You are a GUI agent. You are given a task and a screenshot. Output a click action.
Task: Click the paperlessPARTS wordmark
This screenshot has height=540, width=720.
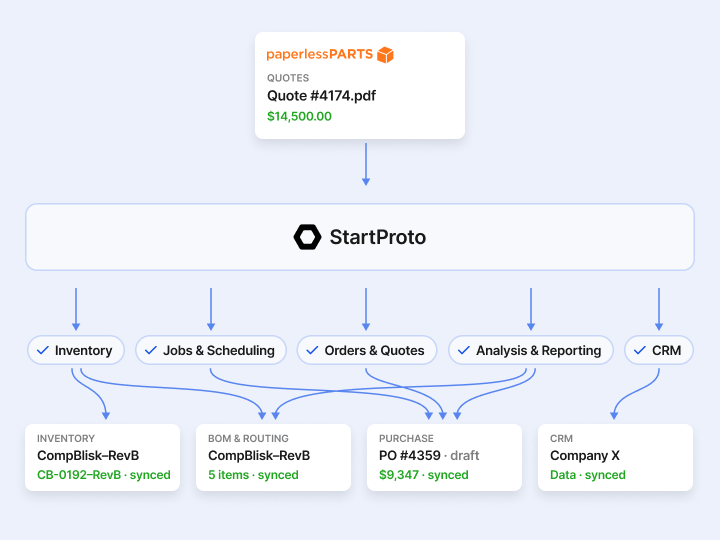320,55
